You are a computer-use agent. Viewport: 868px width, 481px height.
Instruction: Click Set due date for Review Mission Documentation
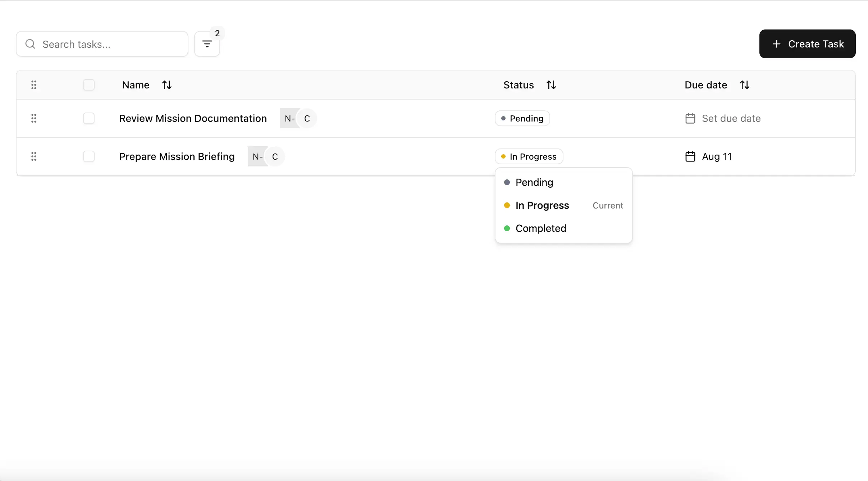(731, 118)
